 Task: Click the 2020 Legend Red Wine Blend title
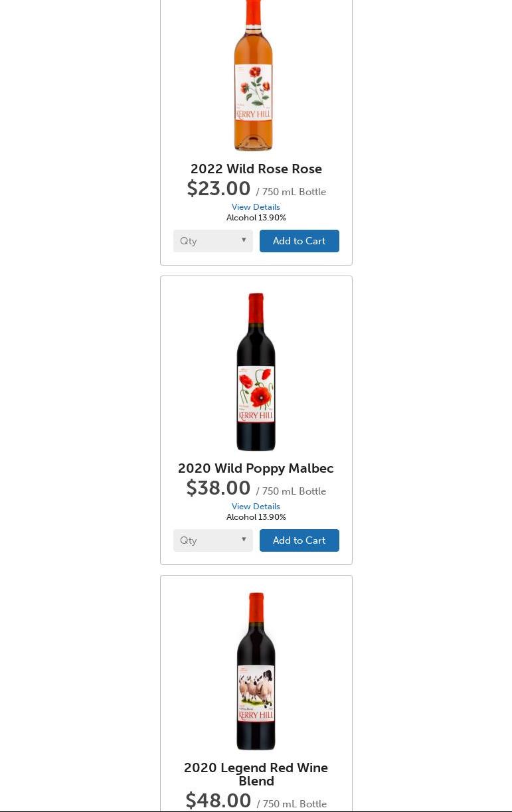pyautogui.click(x=256, y=774)
